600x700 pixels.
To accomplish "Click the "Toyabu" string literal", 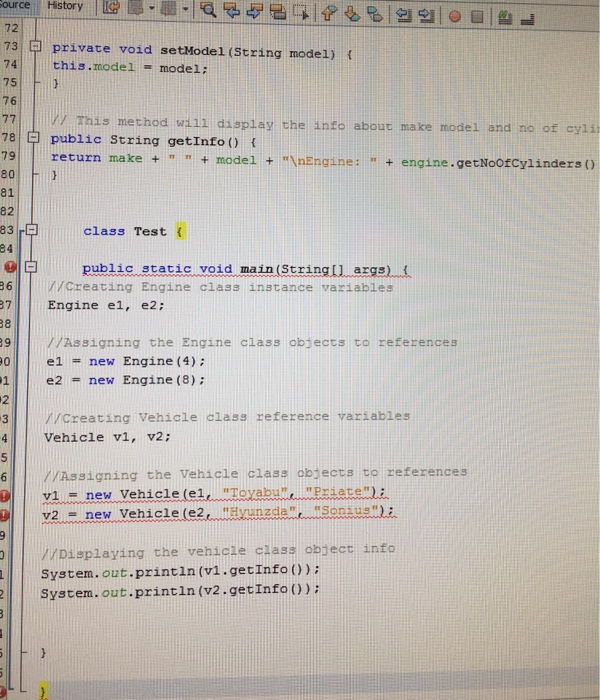I will click(x=254, y=492).
